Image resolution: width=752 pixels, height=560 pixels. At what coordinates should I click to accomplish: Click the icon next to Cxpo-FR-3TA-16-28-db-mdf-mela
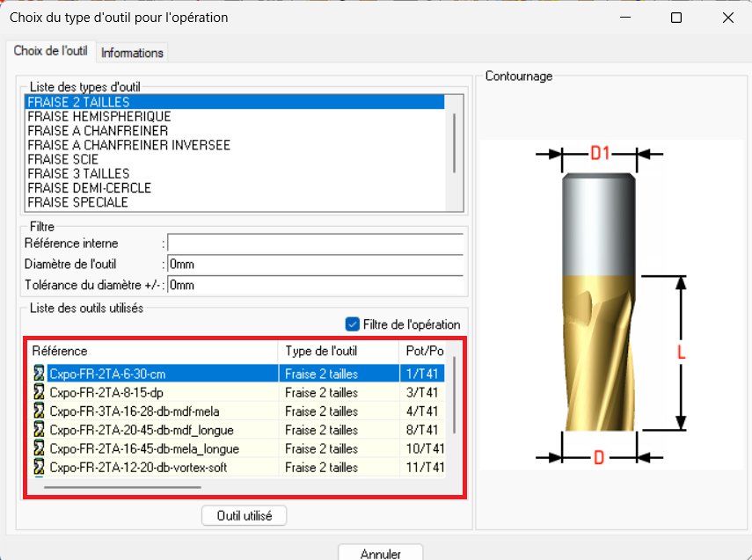pyautogui.click(x=39, y=411)
